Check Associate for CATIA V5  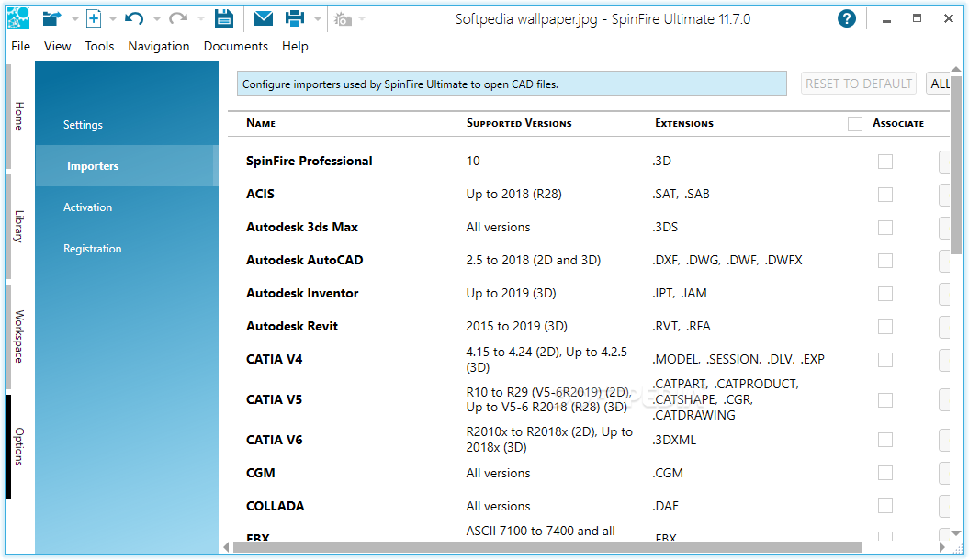tap(884, 400)
